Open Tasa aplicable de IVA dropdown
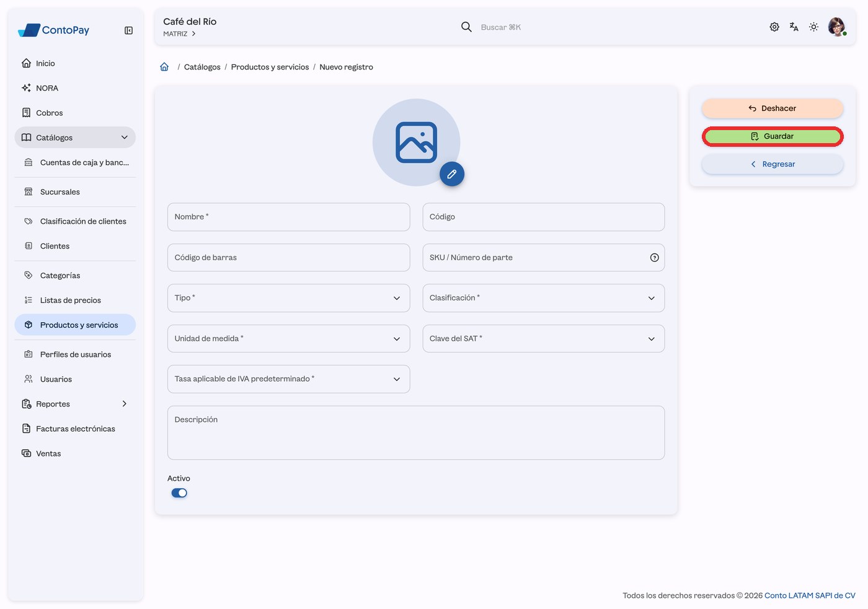 pyautogui.click(x=288, y=379)
